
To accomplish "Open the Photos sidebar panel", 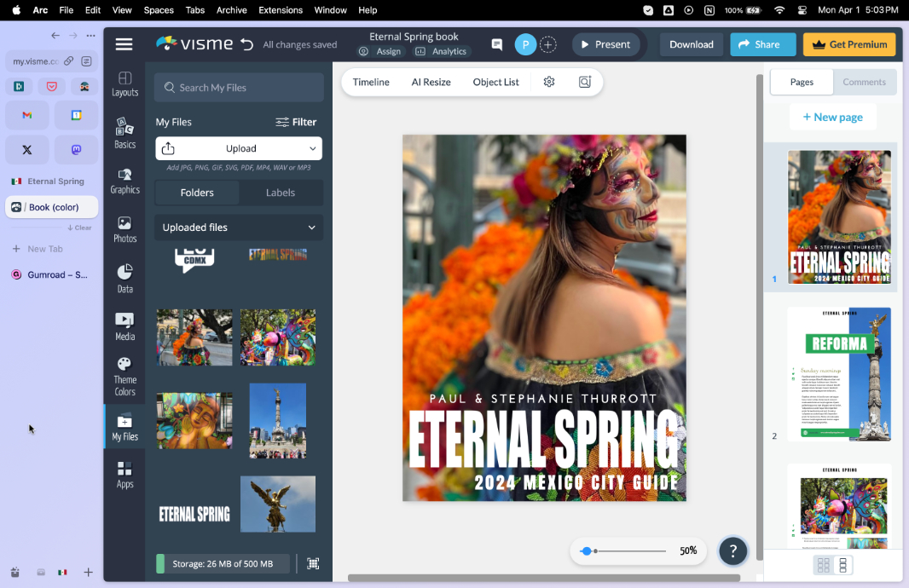I will (124, 229).
